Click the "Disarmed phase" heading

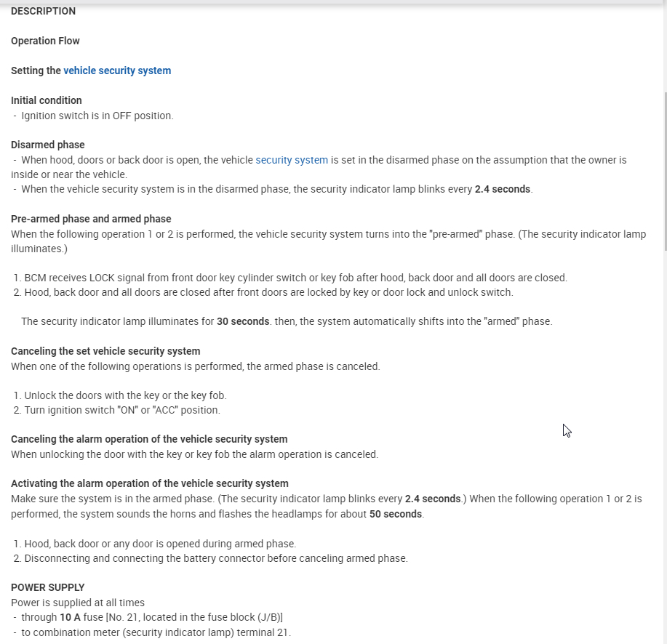[x=47, y=145]
